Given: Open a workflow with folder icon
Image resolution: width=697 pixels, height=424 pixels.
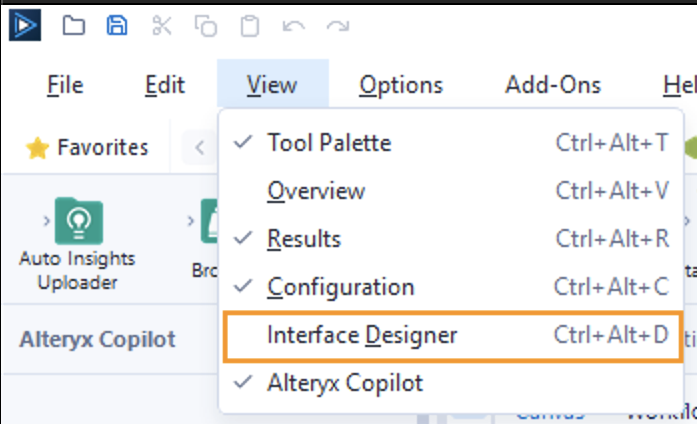Looking at the screenshot, I should tap(73, 25).
